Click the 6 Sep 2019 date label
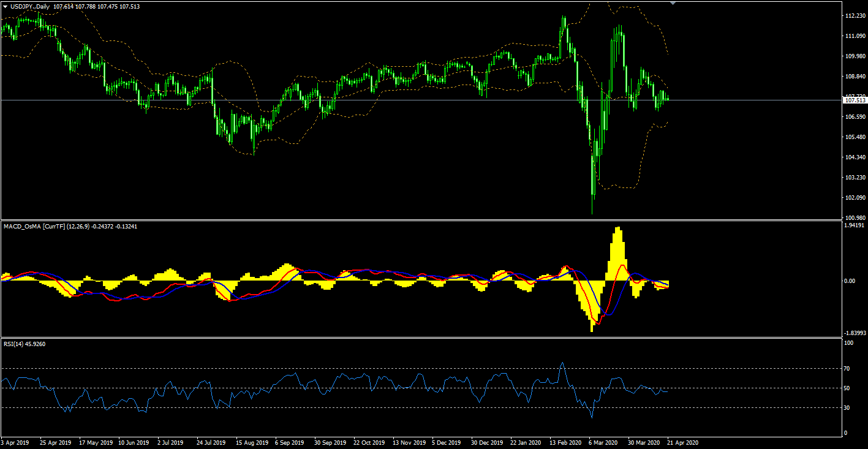The image size is (868, 449). (290, 442)
